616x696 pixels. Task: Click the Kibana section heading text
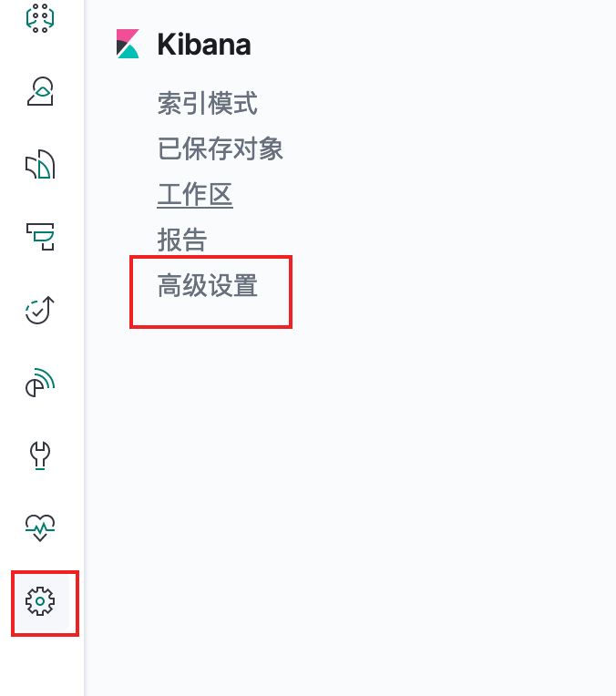pyautogui.click(x=204, y=45)
